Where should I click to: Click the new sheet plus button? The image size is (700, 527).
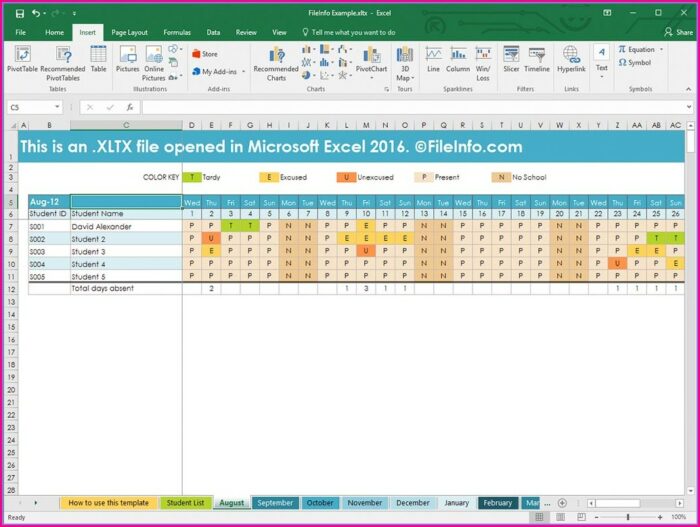pyautogui.click(x=562, y=503)
